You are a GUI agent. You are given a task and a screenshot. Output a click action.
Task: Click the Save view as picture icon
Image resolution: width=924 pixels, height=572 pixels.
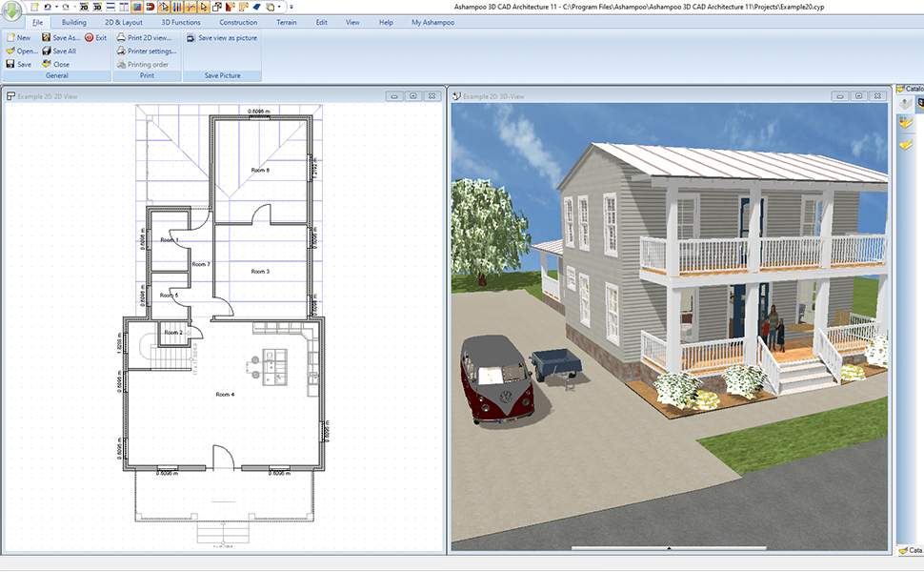coord(191,38)
